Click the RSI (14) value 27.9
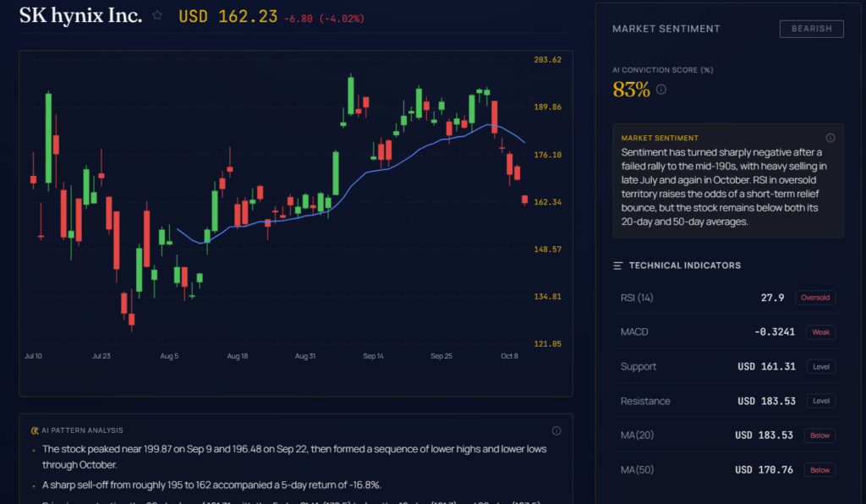The image size is (866, 504). [772, 299]
